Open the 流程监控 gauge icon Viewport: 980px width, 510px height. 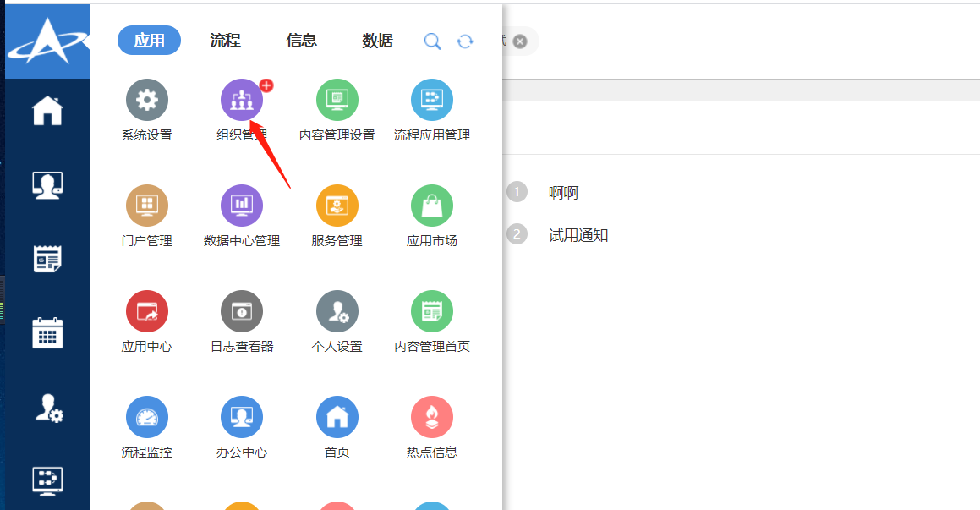(147, 417)
